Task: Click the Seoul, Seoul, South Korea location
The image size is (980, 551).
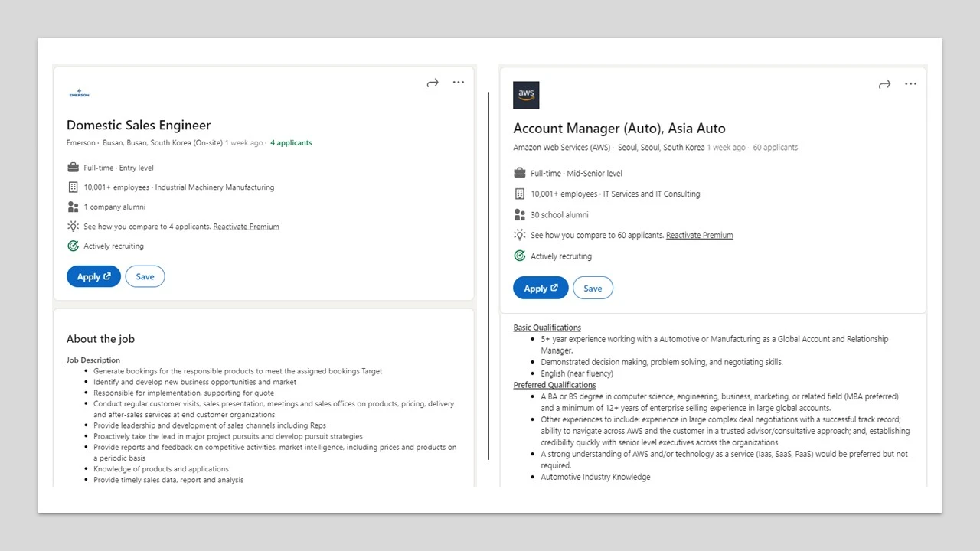Action: pos(661,148)
